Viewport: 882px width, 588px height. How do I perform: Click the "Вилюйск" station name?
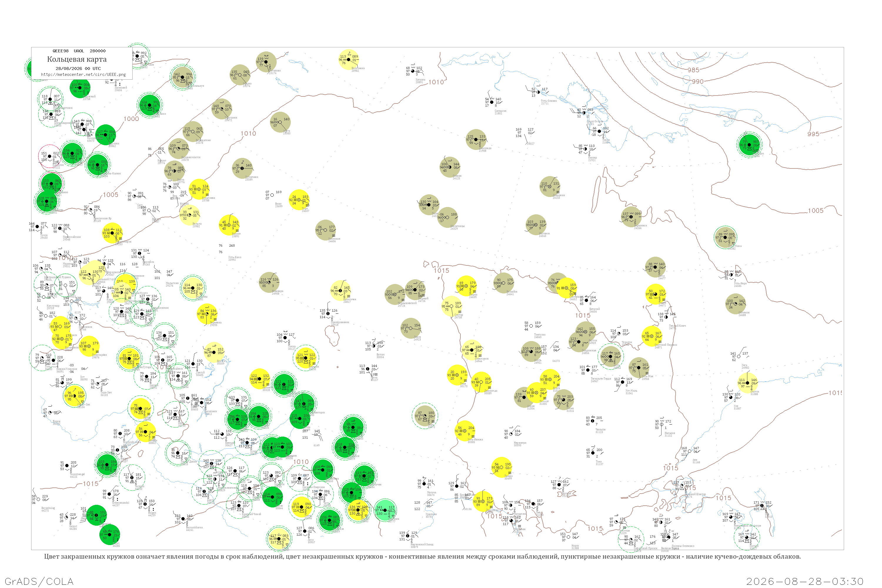click(x=512, y=291)
